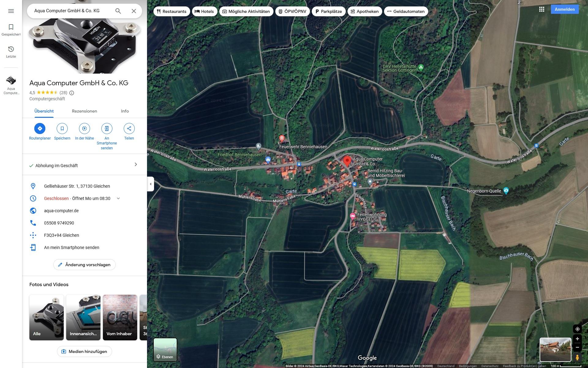Select the Übersicht tab
588x368 pixels.
[x=44, y=111]
